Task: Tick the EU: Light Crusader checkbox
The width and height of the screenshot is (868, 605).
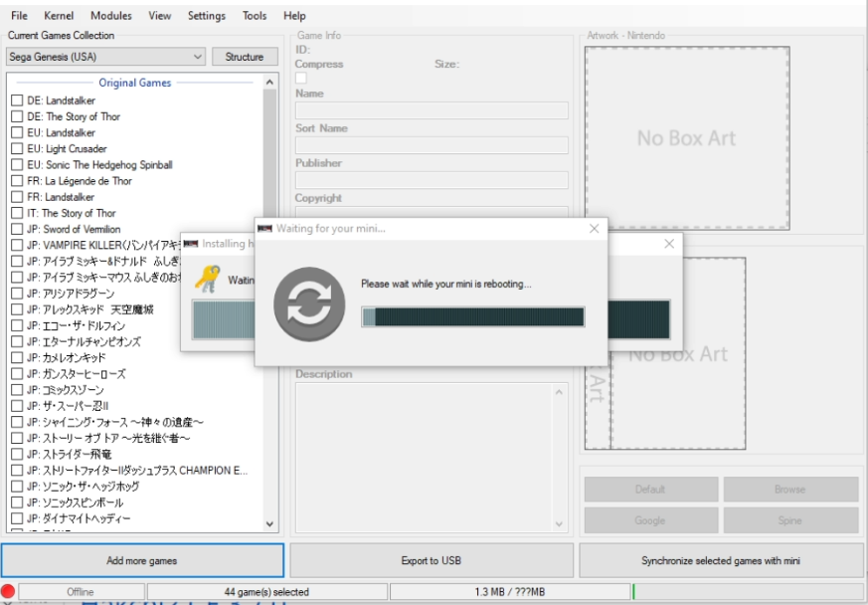Action: click(17, 148)
